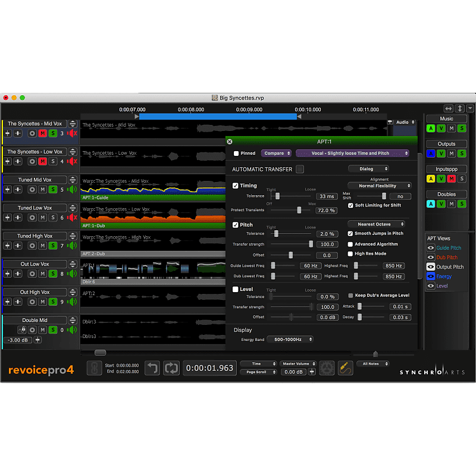The height and width of the screenshot is (476, 476).
Task: Click the -3.00 dB gain field on Double Mid
Action: (x=17, y=339)
